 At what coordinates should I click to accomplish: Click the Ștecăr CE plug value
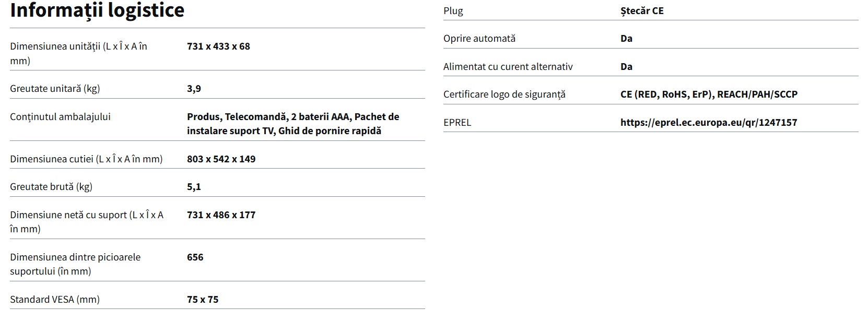click(x=642, y=11)
